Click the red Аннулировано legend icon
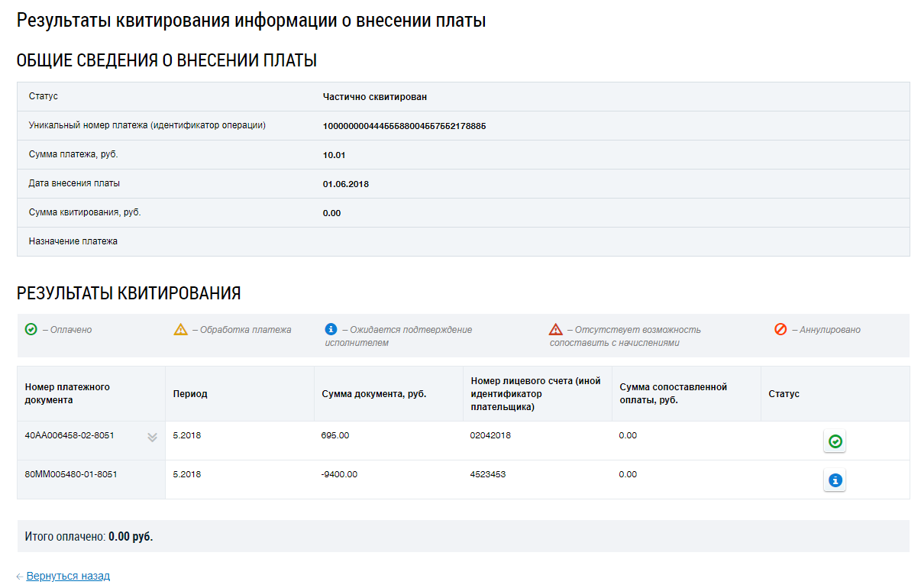 pos(780,330)
